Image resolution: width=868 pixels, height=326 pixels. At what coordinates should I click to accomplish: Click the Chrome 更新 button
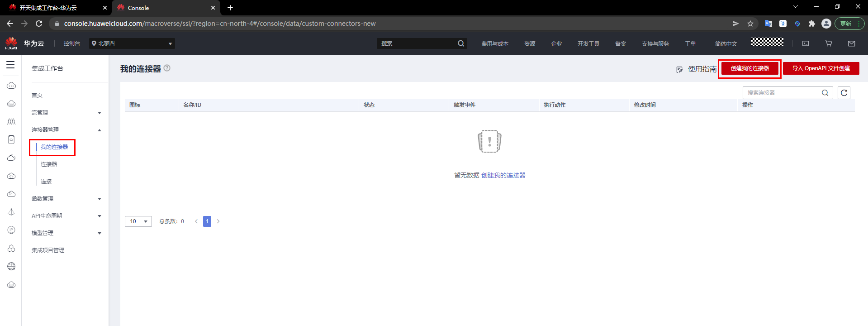[x=850, y=24]
